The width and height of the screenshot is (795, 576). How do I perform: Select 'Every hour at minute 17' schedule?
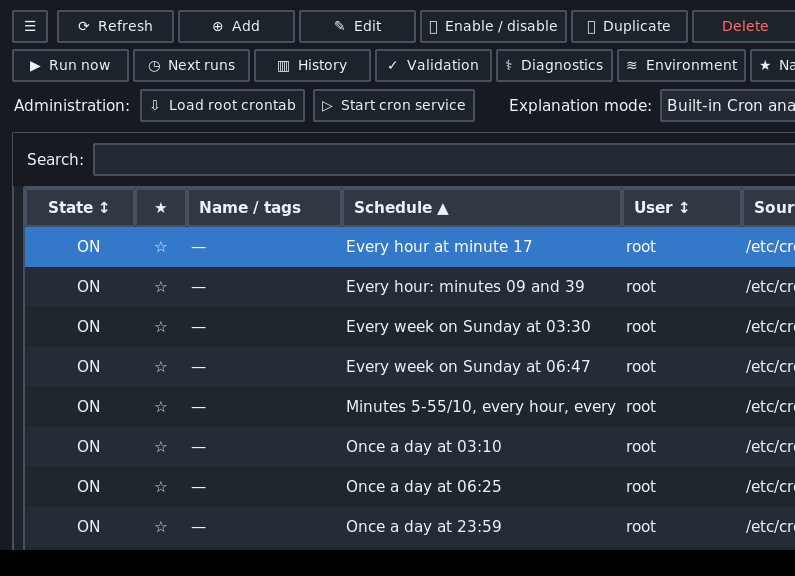[439, 247]
